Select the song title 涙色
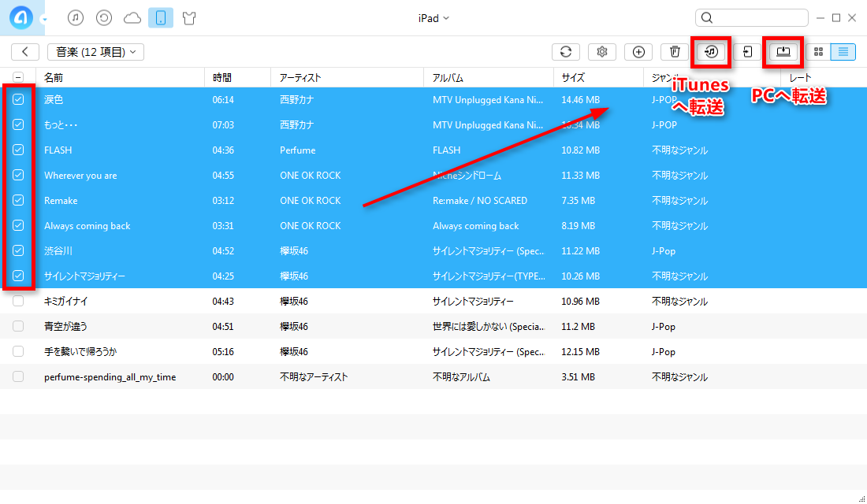Screen dimensions: 867x504 (54, 99)
